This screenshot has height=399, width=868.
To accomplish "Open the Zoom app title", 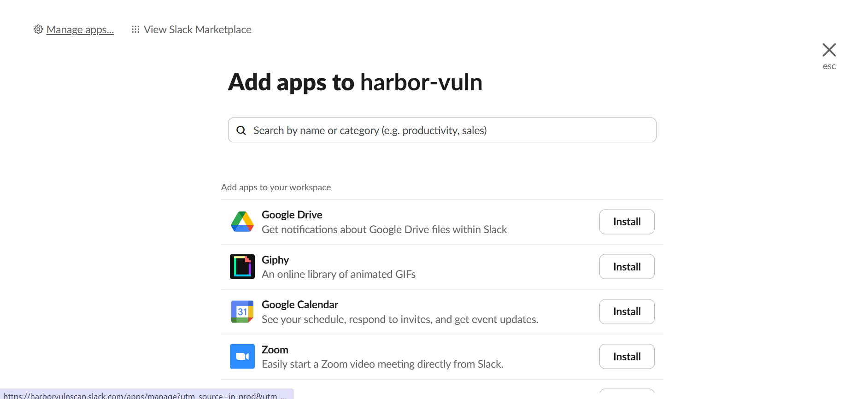I will pos(275,350).
